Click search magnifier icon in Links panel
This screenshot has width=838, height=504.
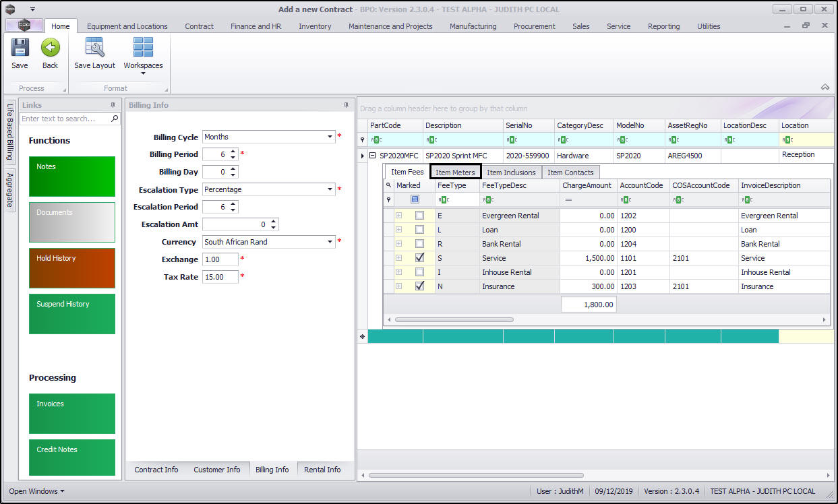click(x=115, y=119)
